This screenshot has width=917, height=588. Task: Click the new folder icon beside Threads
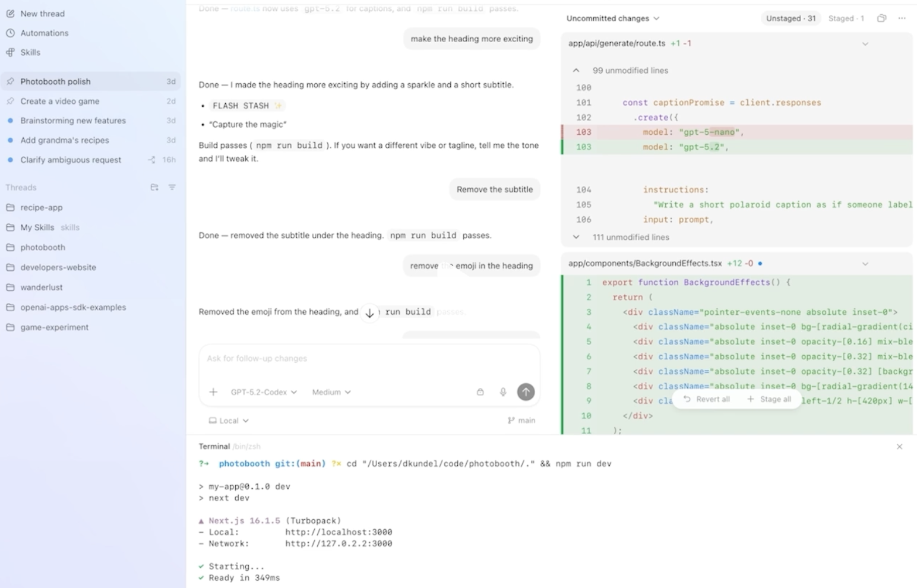[x=154, y=187]
